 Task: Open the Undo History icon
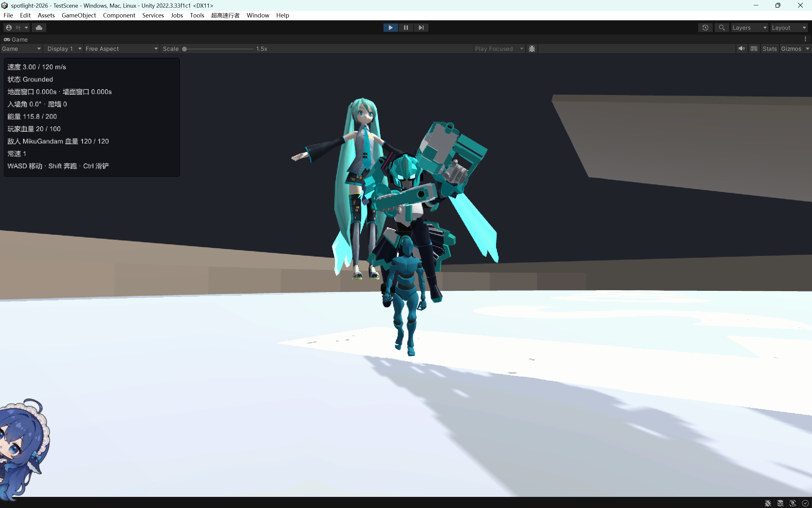[705, 28]
